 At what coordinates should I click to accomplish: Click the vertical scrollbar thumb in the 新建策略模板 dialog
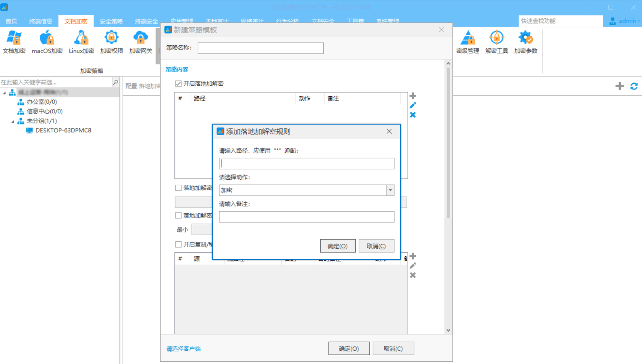point(448,143)
